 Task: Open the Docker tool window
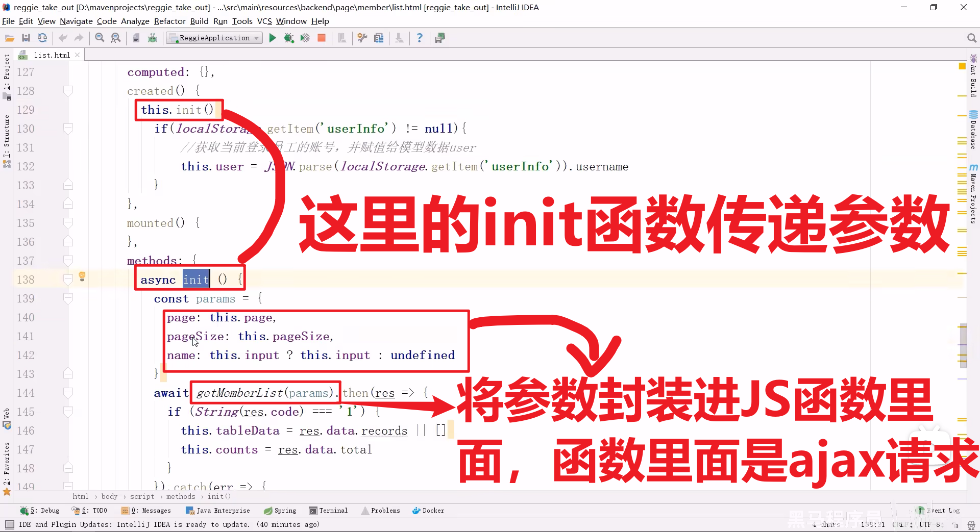428,511
